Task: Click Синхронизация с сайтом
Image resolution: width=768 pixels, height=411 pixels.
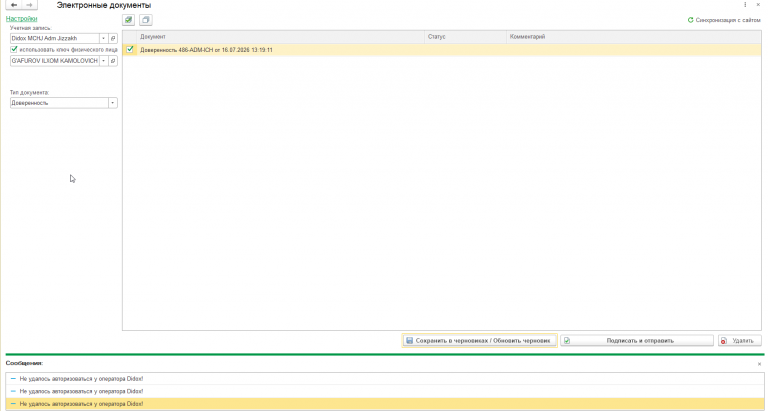Action: (x=724, y=20)
